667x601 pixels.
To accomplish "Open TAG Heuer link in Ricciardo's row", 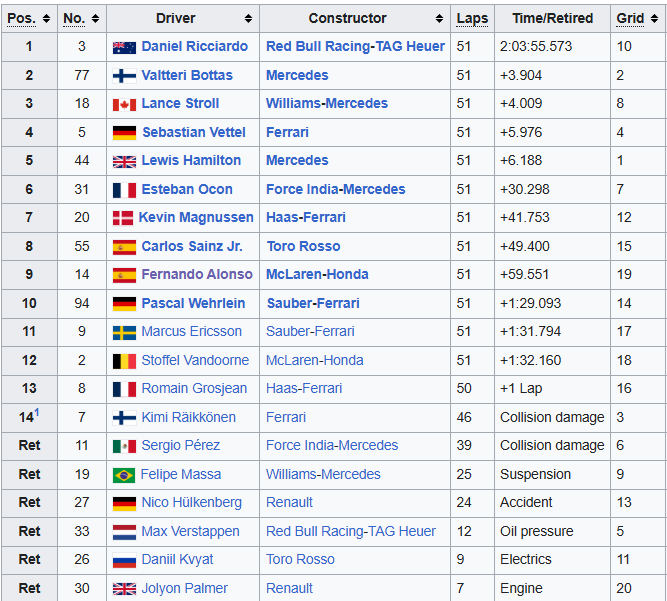I will tap(410, 46).
